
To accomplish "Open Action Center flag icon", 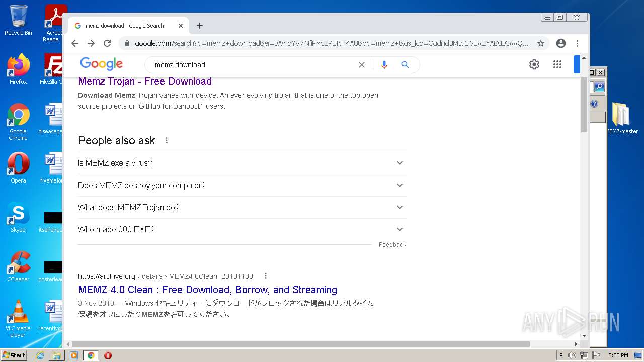I will coord(596,355).
